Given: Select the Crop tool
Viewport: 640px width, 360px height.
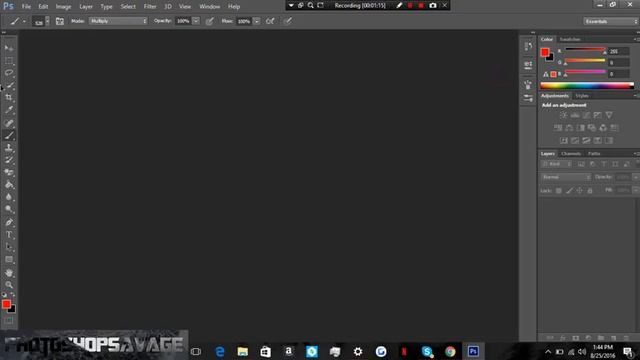Looking at the screenshot, I should coord(9,98).
